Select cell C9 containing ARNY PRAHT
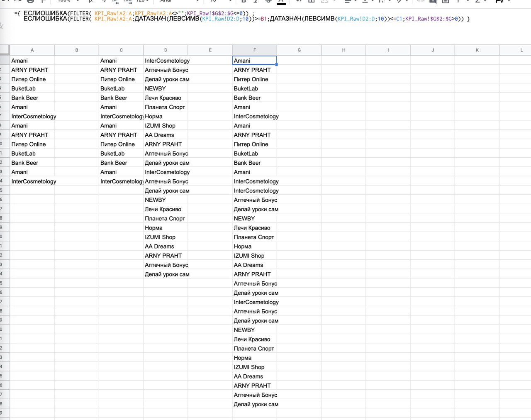The height and width of the screenshot is (420, 531). pos(121,135)
